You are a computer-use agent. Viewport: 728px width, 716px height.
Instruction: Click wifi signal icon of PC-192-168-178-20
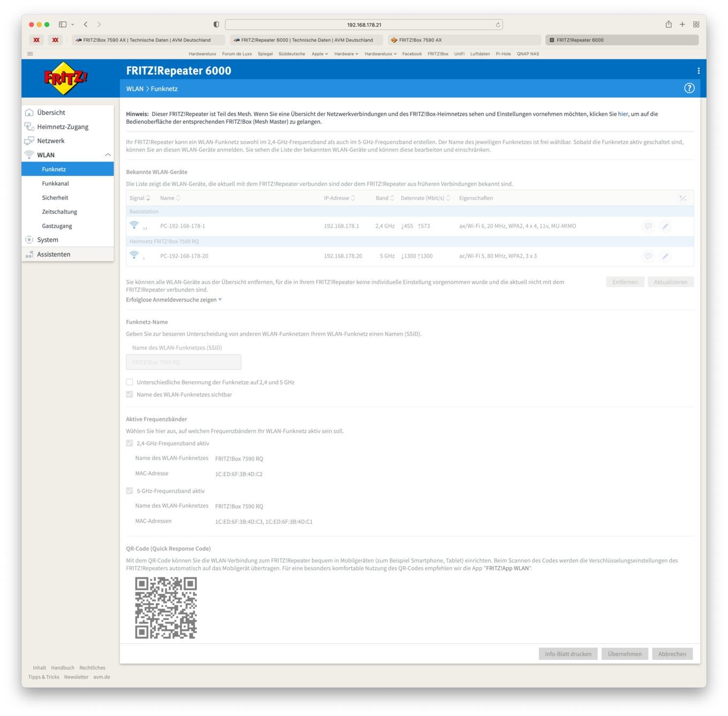tap(134, 255)
